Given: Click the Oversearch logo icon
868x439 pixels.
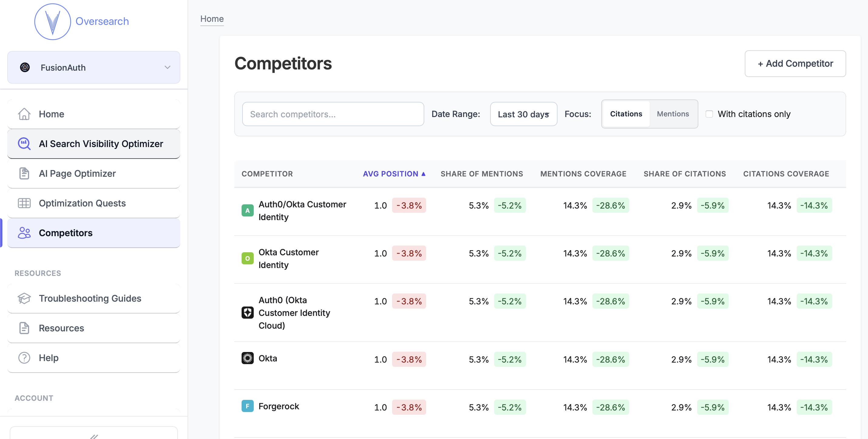Looking at the screenshot, I should click(x=53, y=22).
